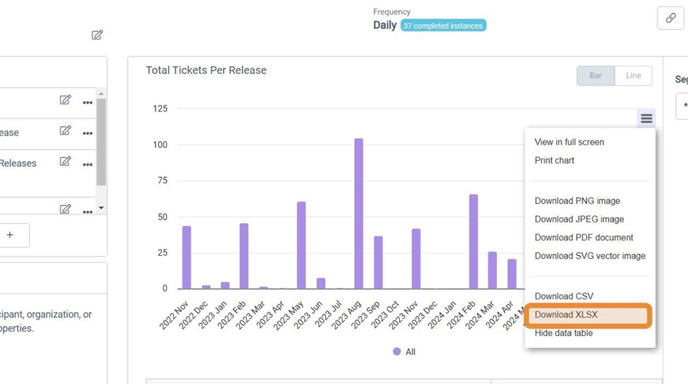Copy link with the chain icon button
Screen dimensions: 688x384
click(670, 18)
